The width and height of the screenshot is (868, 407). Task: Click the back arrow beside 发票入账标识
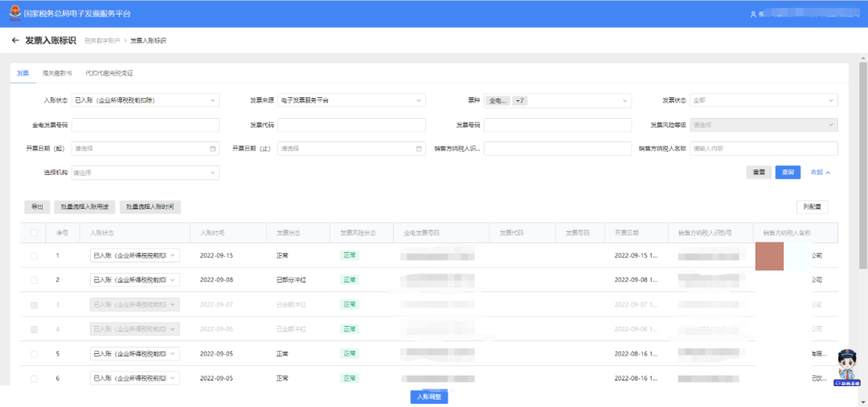point(15,40)
